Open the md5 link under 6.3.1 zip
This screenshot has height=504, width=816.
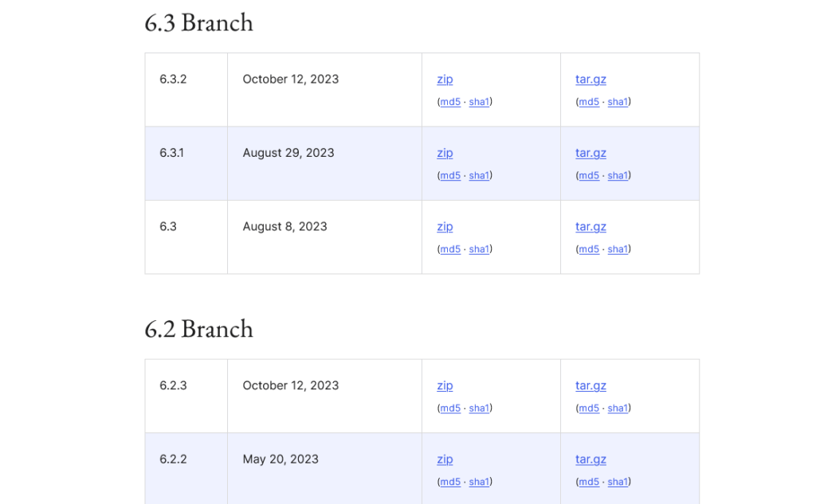(x=450, y=175)
